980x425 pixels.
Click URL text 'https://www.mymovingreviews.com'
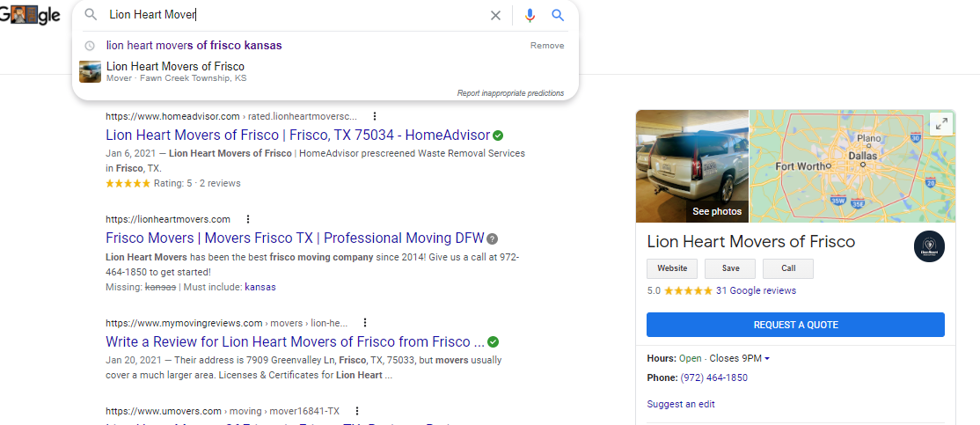184,323
